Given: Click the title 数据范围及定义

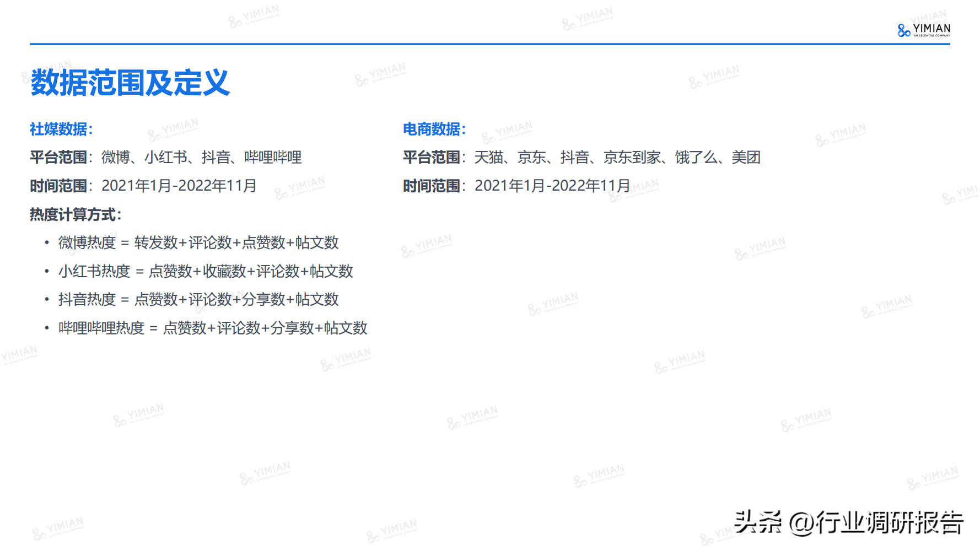Looking at the screenshot, I should pyautogui.click(x=130, y=83).
